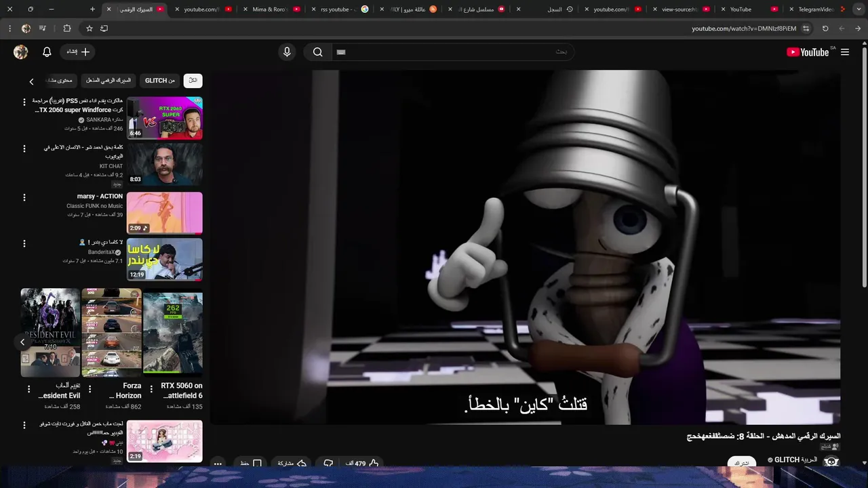Select the 'من GLITCH' filter chip
This screenshot has width=868, height=488.
point(160,81)
